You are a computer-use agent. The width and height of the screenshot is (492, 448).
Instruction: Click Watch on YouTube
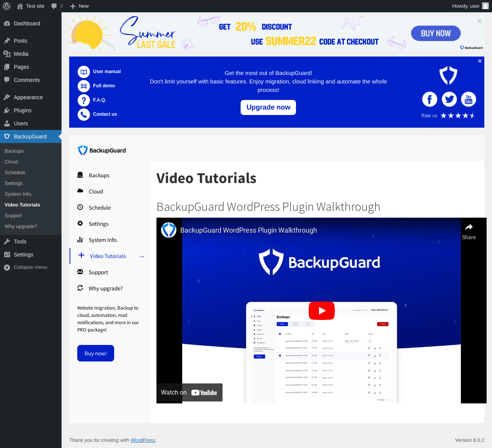point(189,393)
